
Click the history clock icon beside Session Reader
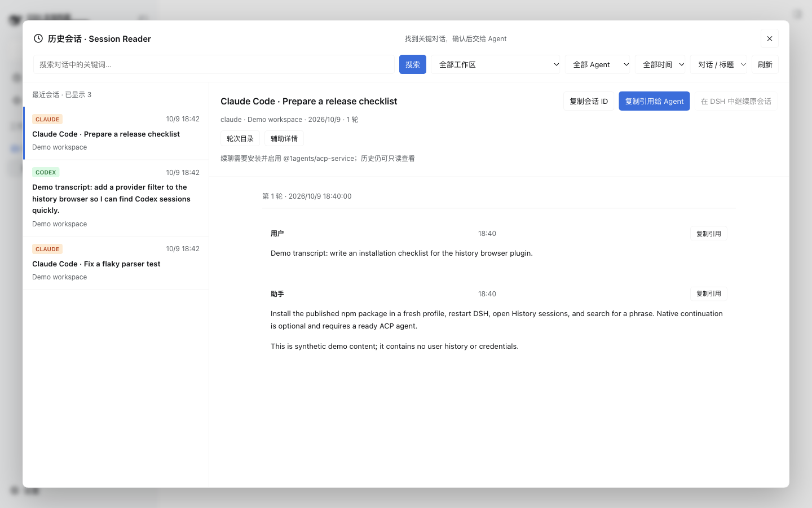tap(38, 38)
